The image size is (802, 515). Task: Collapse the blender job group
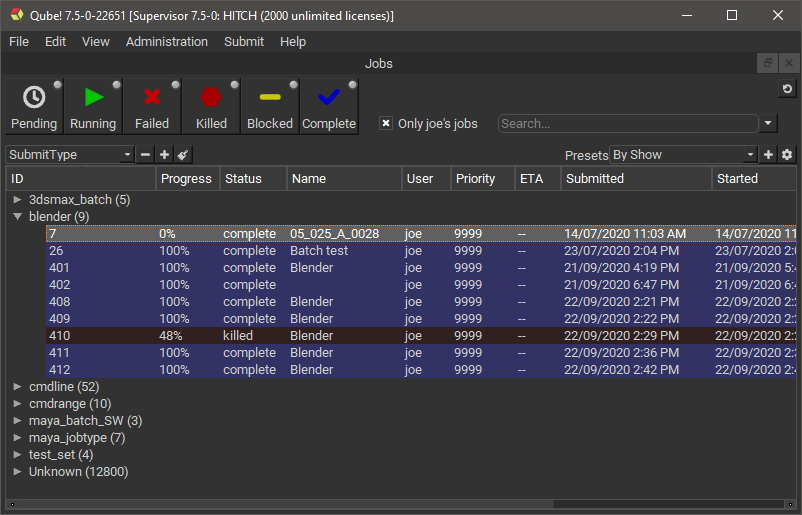pyautogui.click(x=17, y=217)
